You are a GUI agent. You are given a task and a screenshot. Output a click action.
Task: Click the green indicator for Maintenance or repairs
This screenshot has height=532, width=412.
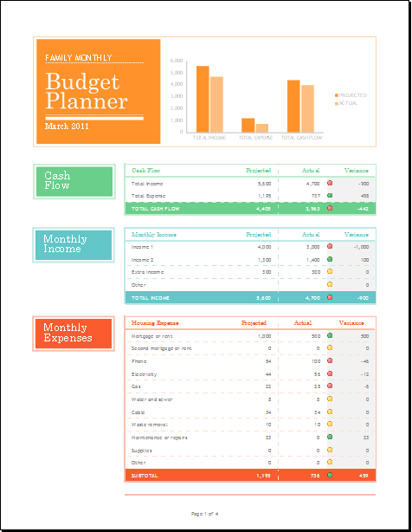(330, 437)
